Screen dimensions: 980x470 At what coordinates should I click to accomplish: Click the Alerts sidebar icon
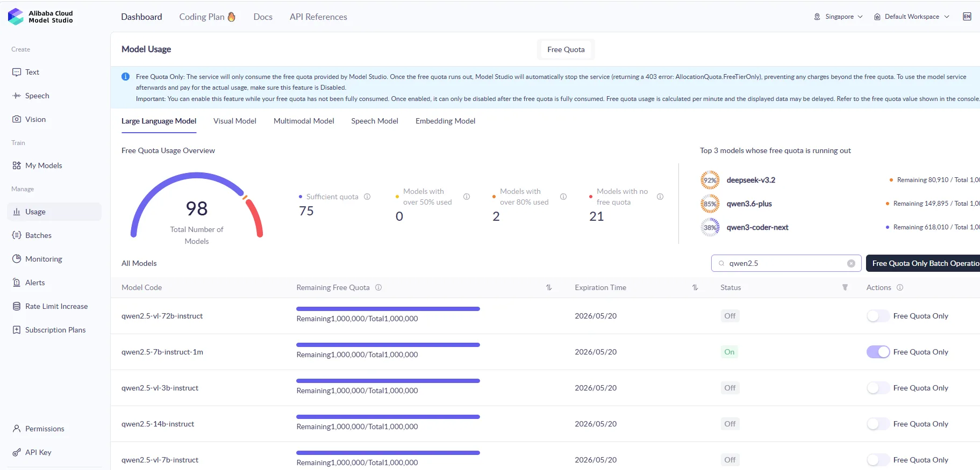(x=17, y=283)
